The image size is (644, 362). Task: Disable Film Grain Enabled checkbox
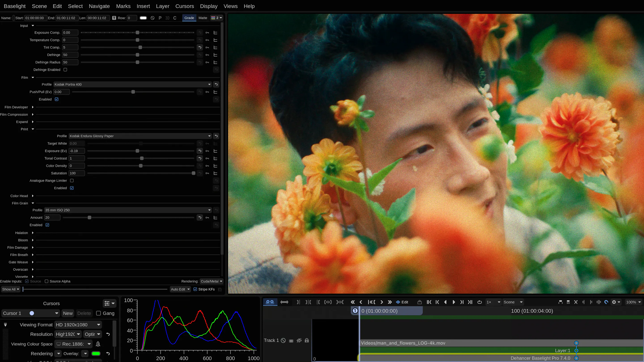pyautogui.click(x=47, y=225)
